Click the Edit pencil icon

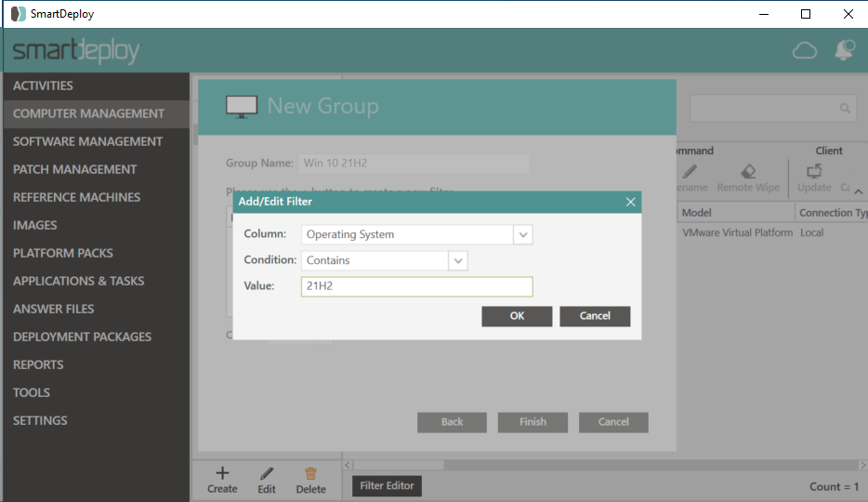coord(267,473)
